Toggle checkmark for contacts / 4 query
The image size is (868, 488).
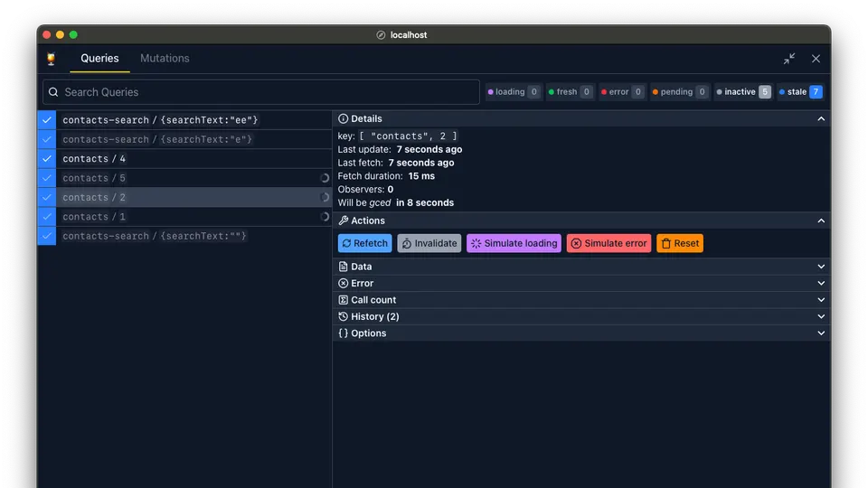tap(47, 158)
